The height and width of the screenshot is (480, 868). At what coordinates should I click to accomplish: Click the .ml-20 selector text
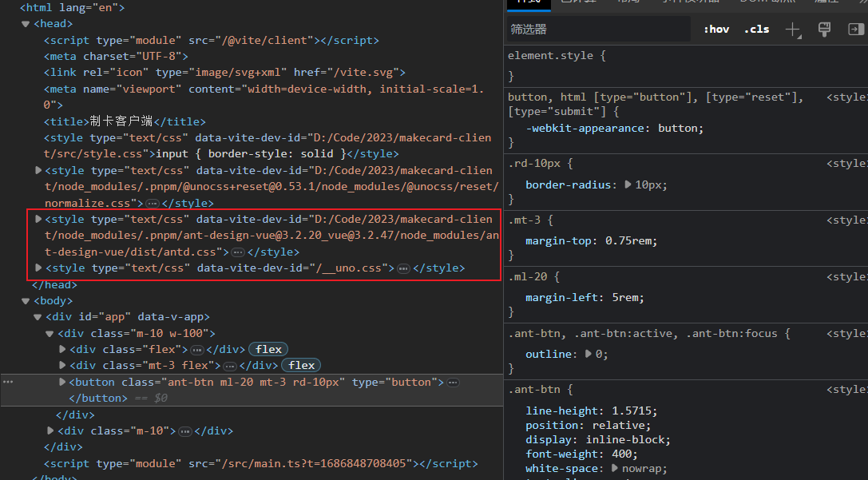[526, 277]
